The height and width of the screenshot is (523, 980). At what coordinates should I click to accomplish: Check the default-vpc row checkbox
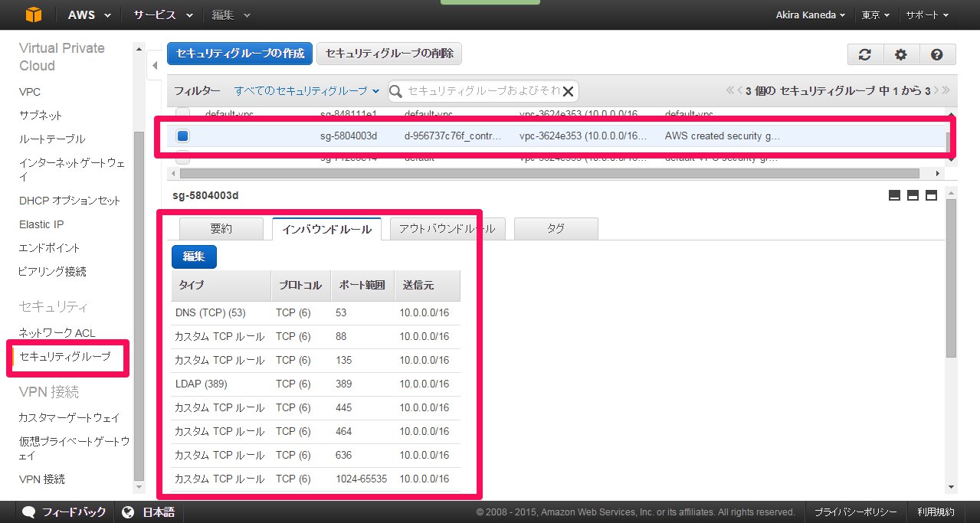tap(183, 113)
